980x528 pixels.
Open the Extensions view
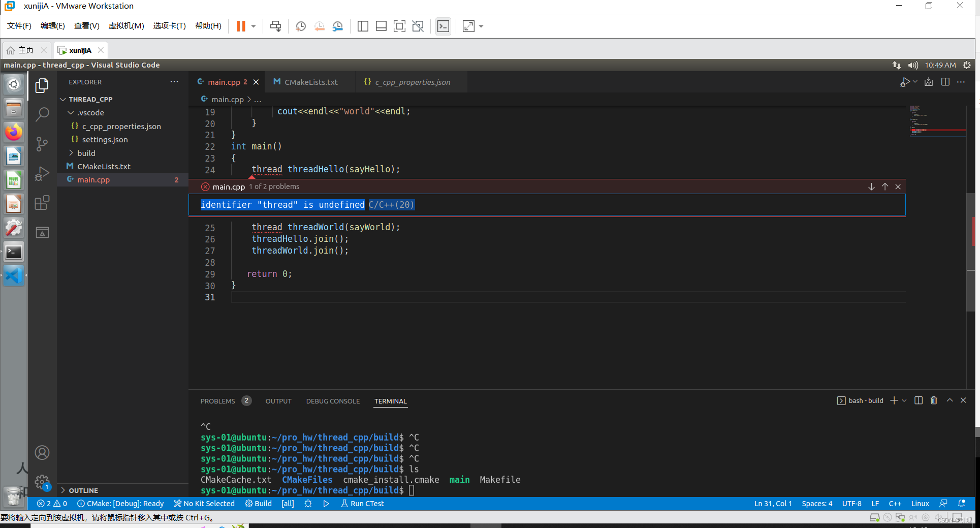(x=42, y=202)
